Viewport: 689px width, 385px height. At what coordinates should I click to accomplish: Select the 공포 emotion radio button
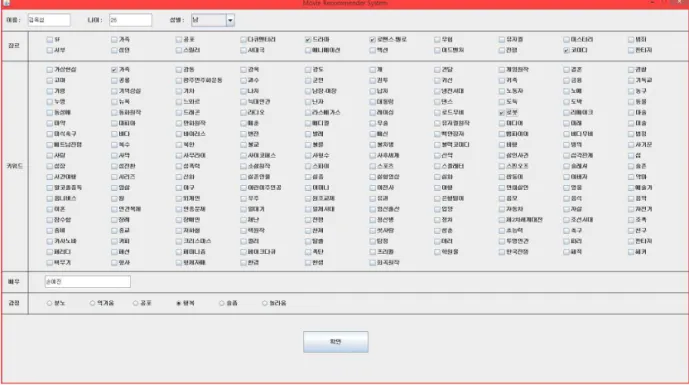tap(135, 303)
